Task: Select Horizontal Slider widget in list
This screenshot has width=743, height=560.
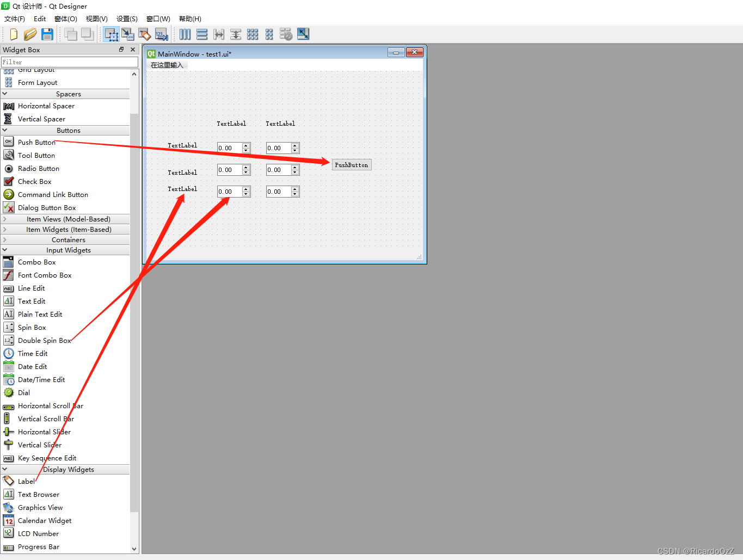Action: [45, 432]
